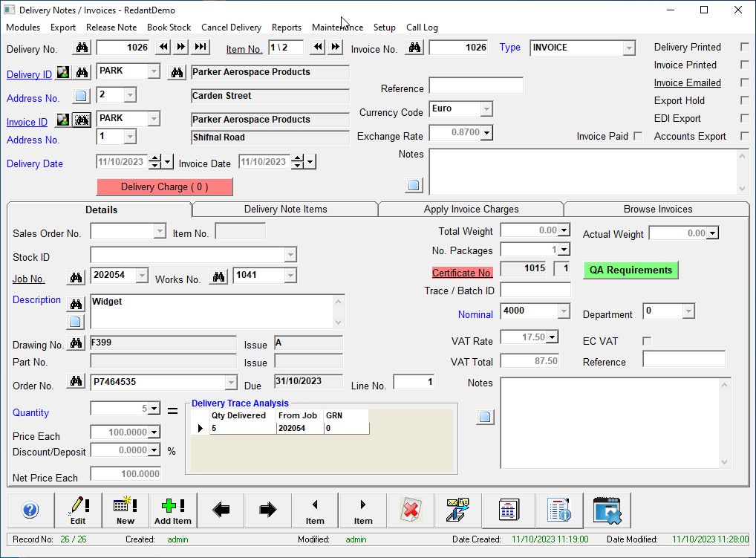Switch to the Delivery Note Items tab

pyautogui.click(x=284, y=209)
